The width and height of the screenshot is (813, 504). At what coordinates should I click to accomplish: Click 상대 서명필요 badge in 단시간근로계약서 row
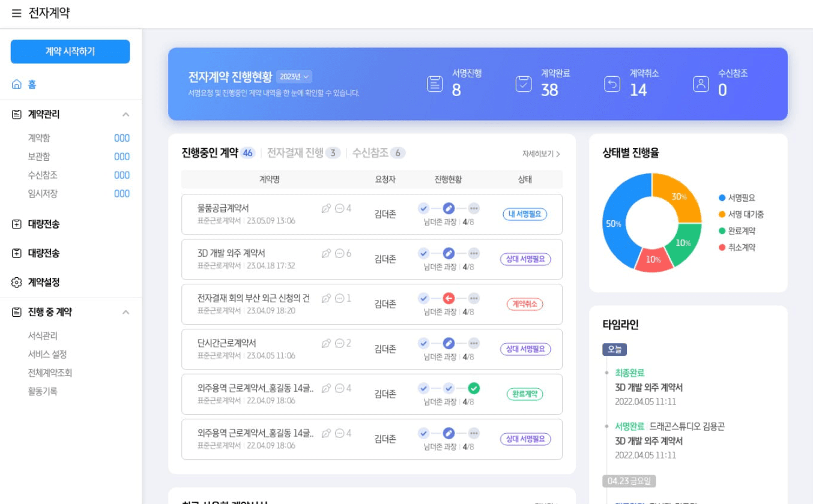click(525, 349)
